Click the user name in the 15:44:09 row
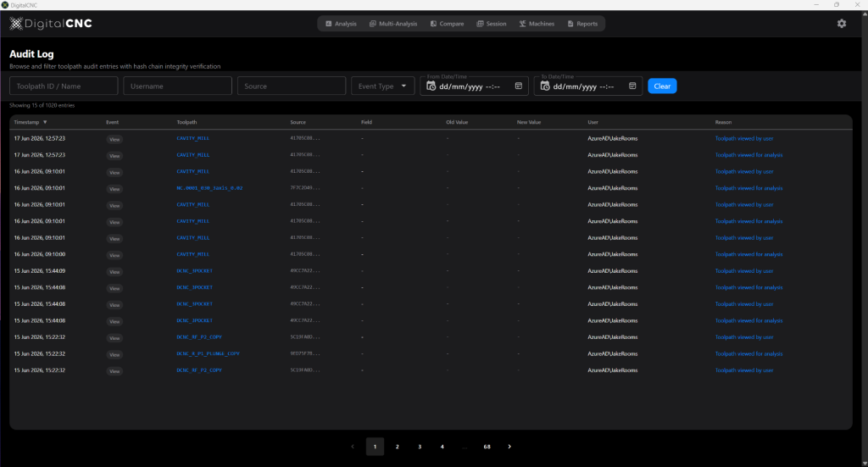Viewport: 868px width, 467px height. click(612, 271)
